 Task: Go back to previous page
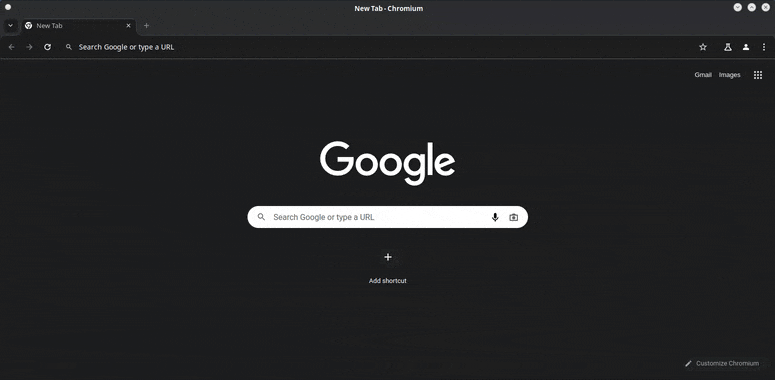pyautogui.click(x=12, y=47)
